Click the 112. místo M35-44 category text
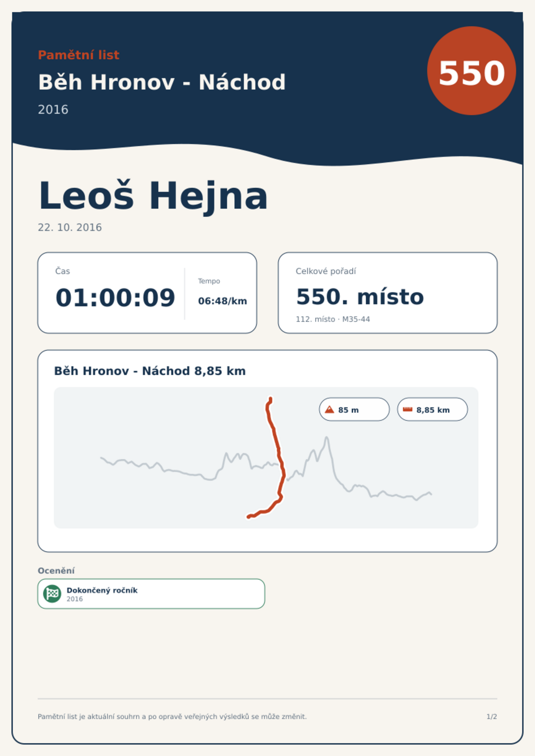 pos(333,319)
